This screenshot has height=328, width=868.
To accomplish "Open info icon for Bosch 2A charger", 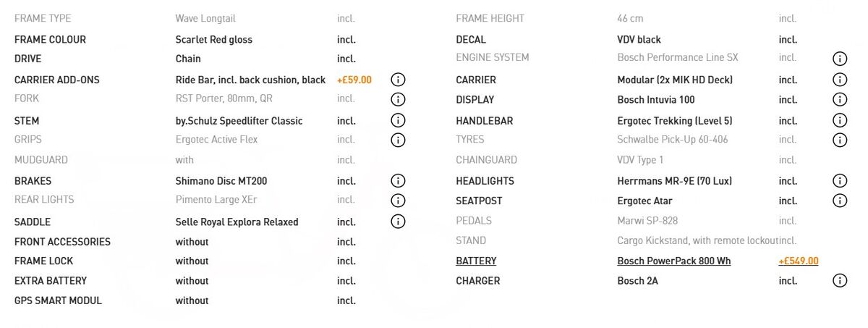I will (x=840, y=280).
